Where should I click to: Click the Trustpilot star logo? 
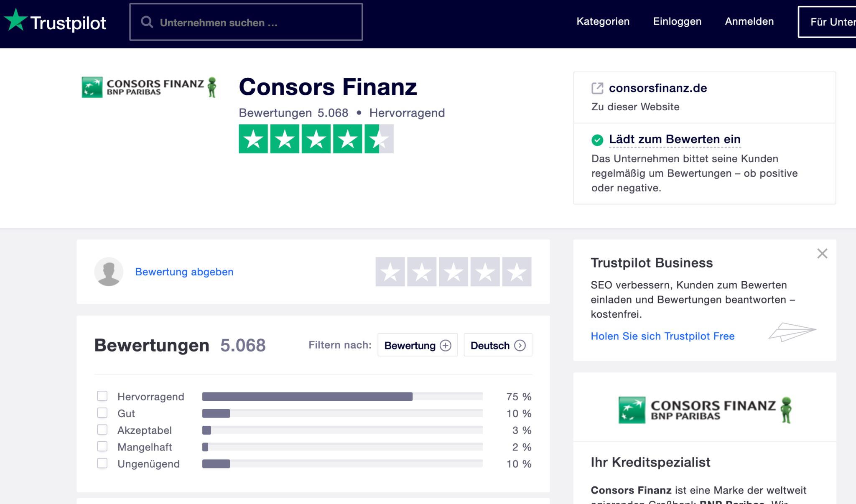17,21
